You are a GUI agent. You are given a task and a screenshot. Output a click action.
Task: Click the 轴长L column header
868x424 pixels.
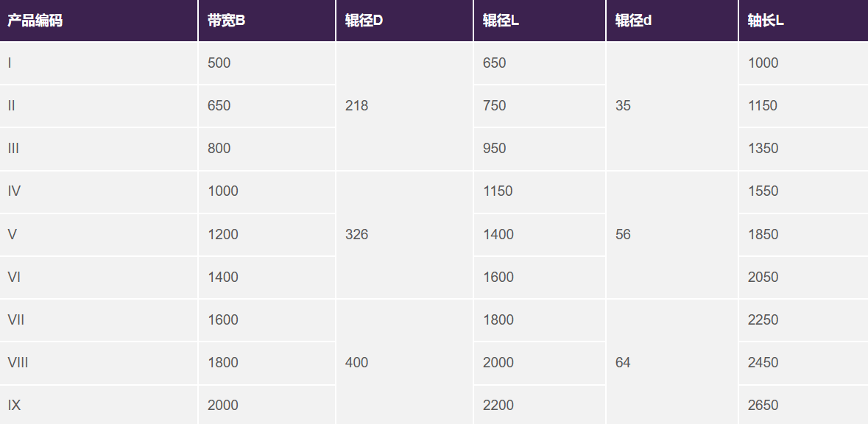tap(803, 21)
